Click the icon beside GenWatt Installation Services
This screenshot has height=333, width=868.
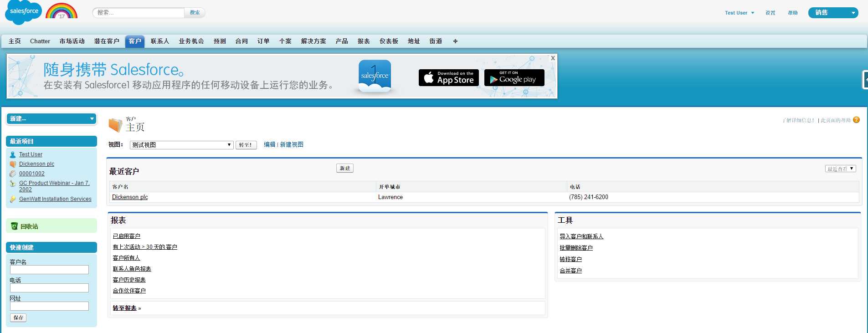[x=13, y=199]
